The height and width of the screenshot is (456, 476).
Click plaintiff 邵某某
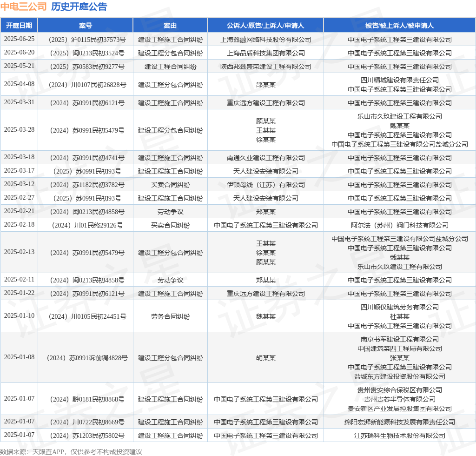265,85
